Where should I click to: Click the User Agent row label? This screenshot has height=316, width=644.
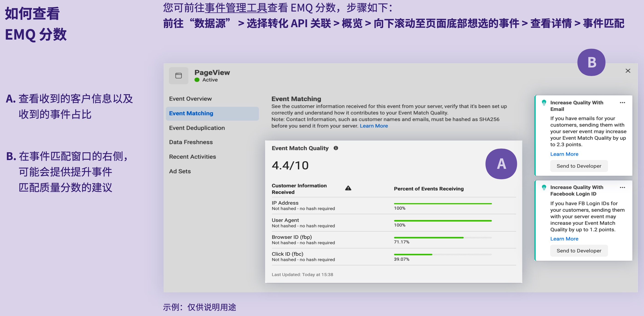pos(285,220)
